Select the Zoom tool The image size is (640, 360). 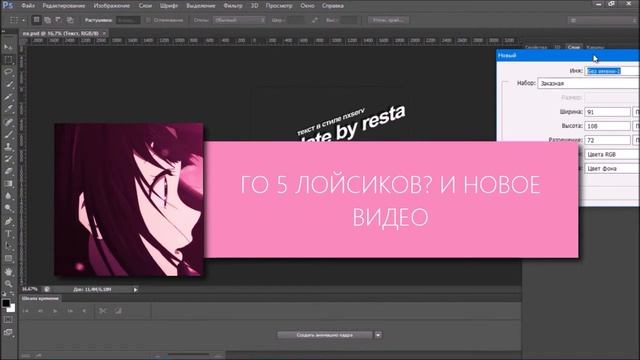tap(8, 284)
